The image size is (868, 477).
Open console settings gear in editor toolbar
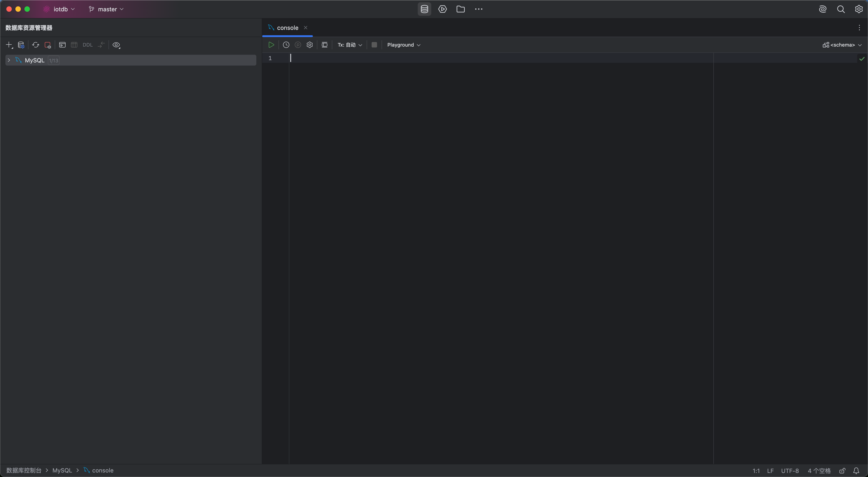310,45
